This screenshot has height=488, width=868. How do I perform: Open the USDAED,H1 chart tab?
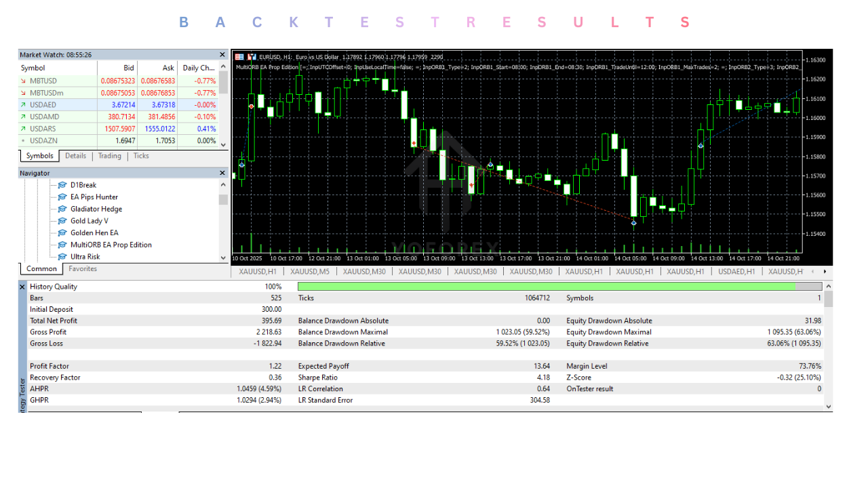point(736,272)
